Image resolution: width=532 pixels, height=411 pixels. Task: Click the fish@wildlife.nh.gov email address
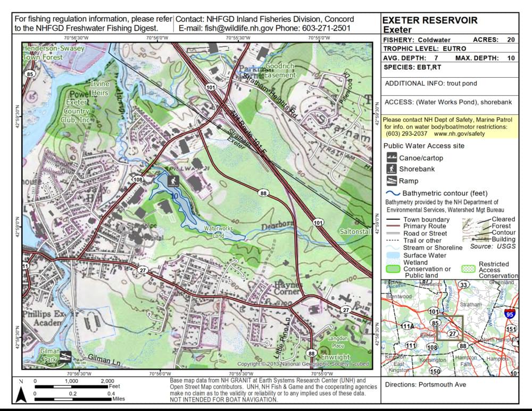(x=239, y=28)
